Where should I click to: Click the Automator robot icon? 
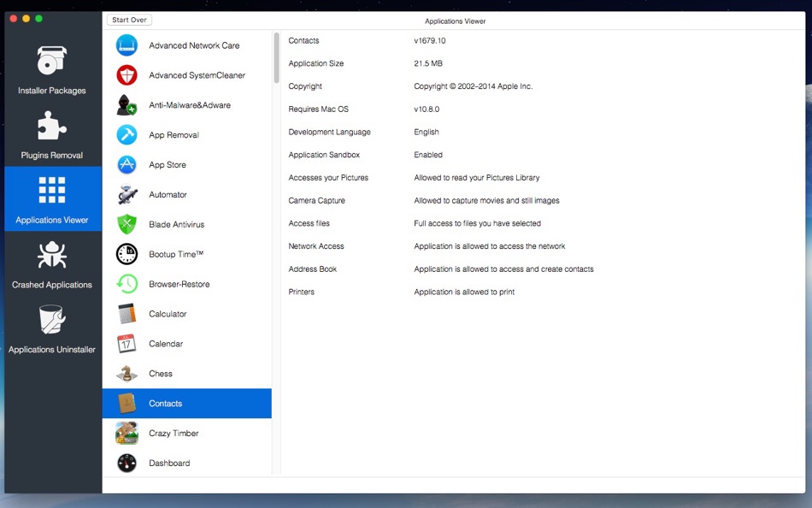point(127,194)
